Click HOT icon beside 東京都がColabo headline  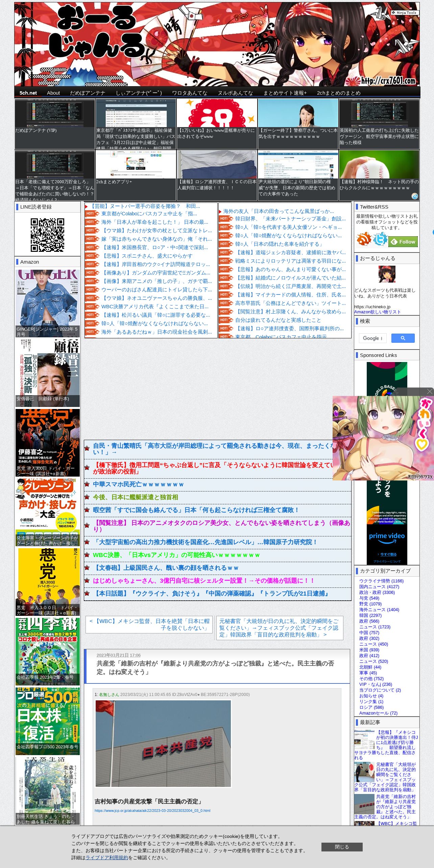pyautogui.click(x=92, y=214)
